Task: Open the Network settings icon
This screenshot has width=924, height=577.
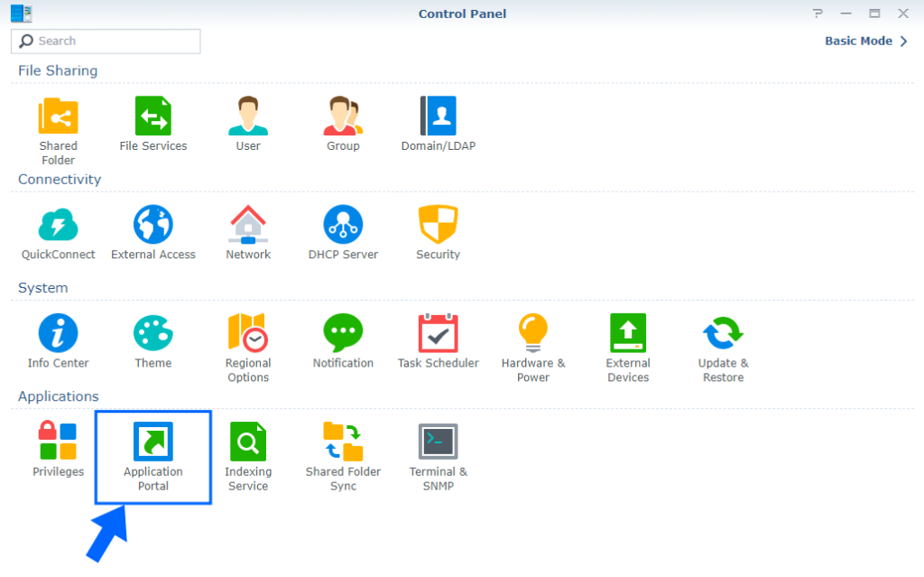Action: pos(248,225)
